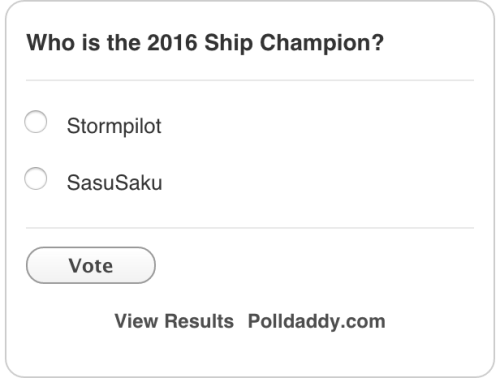The width and height of the screenshot is (500, 378).
Task: Show current poll results
Action: 174,321
